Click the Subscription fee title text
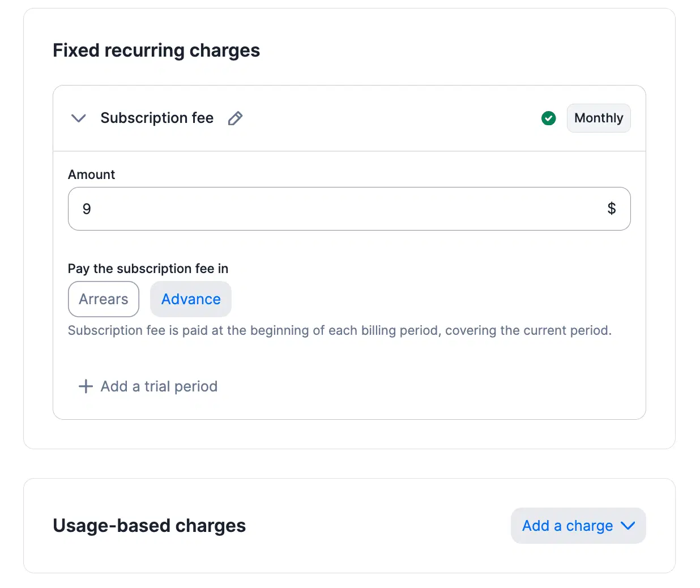Image resolution: width=700 pixels, height=588 pixels. pyautogui.click(x=157, y=118)
